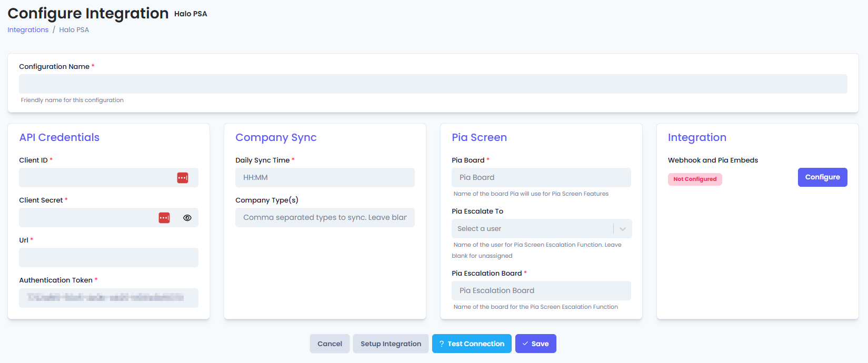
Task: Test the connection
Action: [x=472, y=344]
